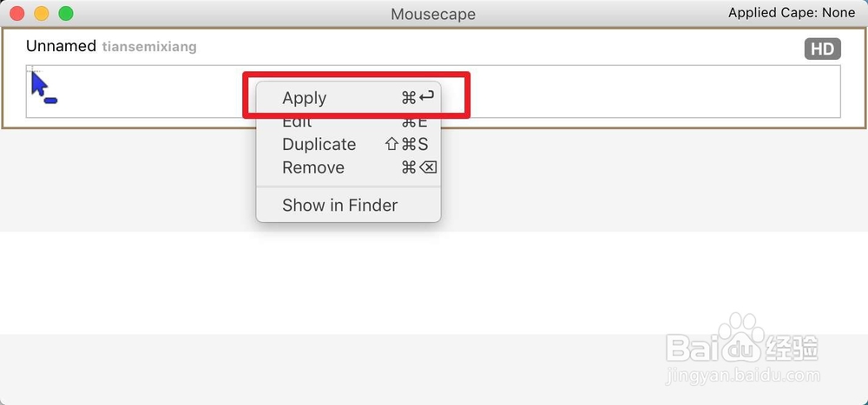
Task: Zoom the window using green button
Action: click(x=66, y=13)
